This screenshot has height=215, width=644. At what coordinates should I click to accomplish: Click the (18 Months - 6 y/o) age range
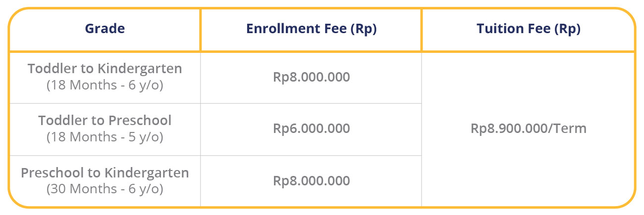(x=105, y=85)
